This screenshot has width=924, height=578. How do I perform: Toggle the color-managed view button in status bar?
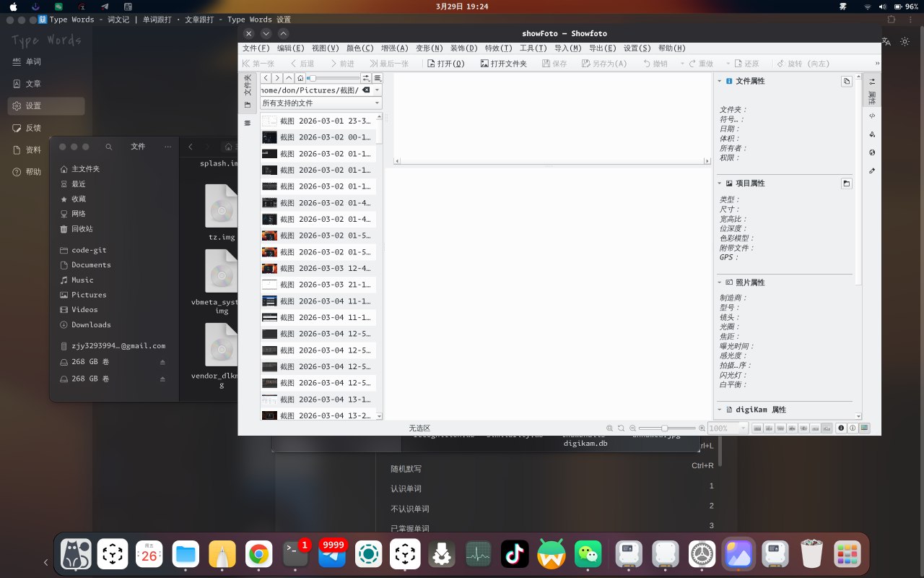pyautogui.click(x=865, y=428)
